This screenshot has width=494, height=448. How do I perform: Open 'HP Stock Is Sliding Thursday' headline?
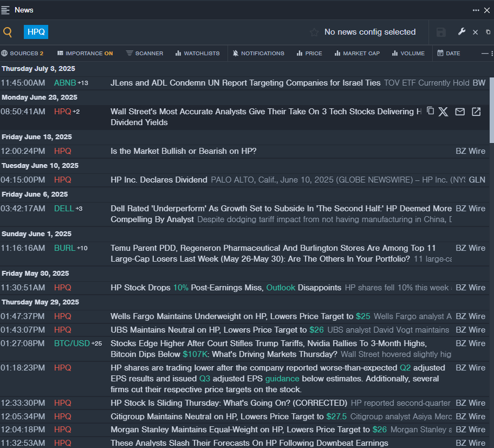tap(229, 403)
